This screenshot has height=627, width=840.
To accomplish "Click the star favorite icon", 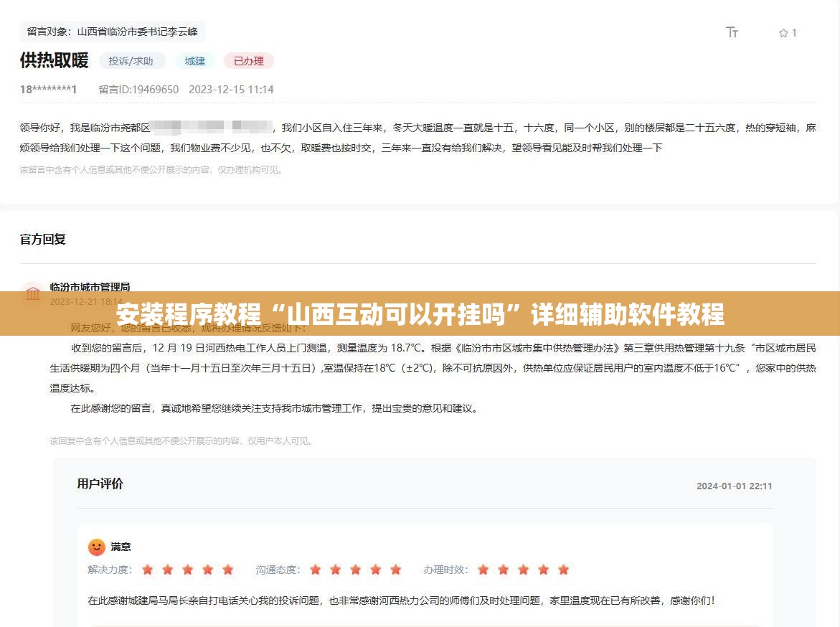I will click(x=783, y=33).
